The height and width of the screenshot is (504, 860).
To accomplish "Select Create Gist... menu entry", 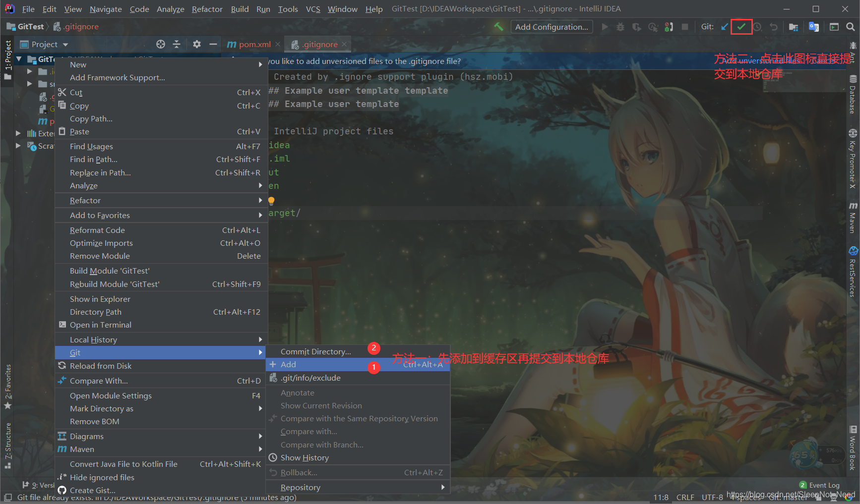I will tap(161, 490).
